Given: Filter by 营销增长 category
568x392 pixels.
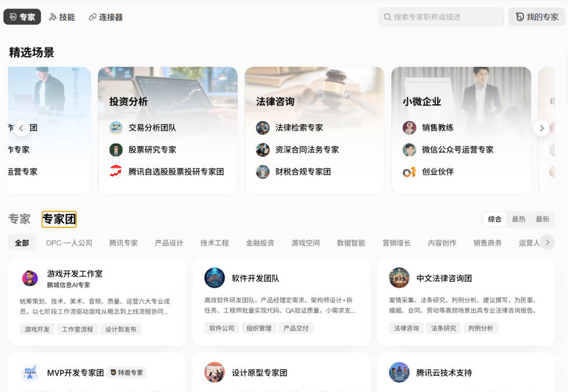Looking at the screenshot, I should tap(397, 243).
